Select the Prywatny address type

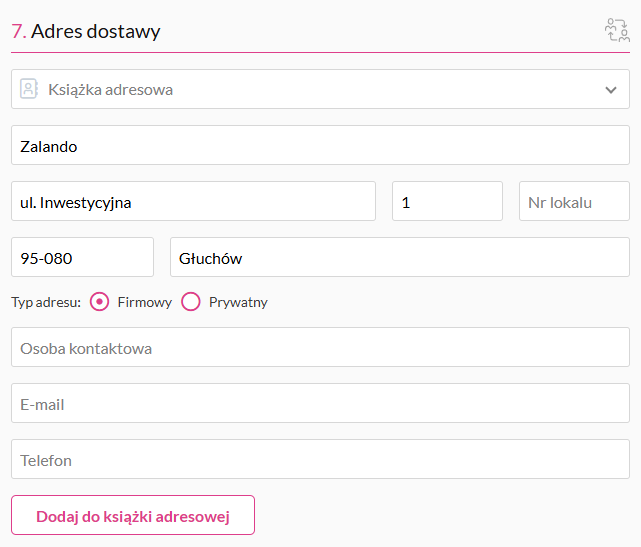pyautogui.click(x=191, y=302)
